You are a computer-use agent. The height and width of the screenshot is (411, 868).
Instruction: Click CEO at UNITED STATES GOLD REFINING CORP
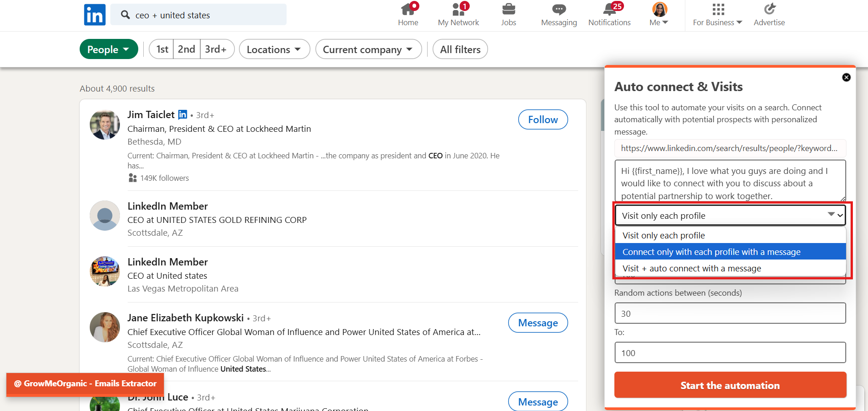click(217, 220)
